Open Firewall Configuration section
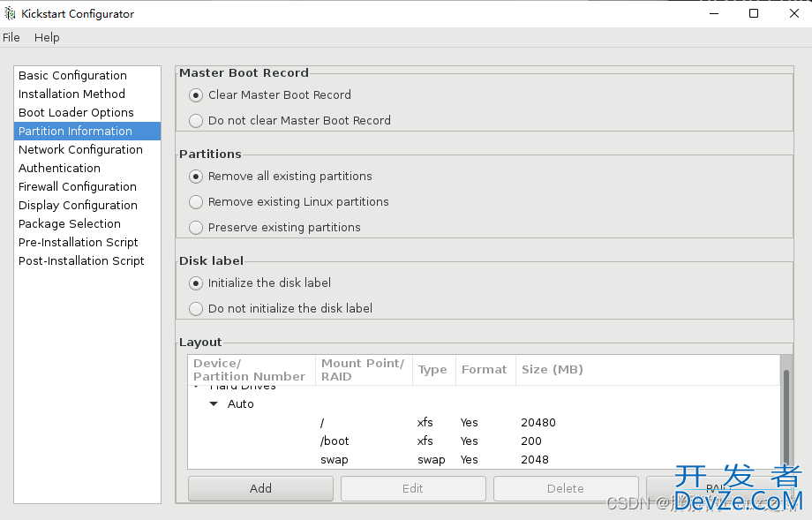812x520 pixels. 87,187
